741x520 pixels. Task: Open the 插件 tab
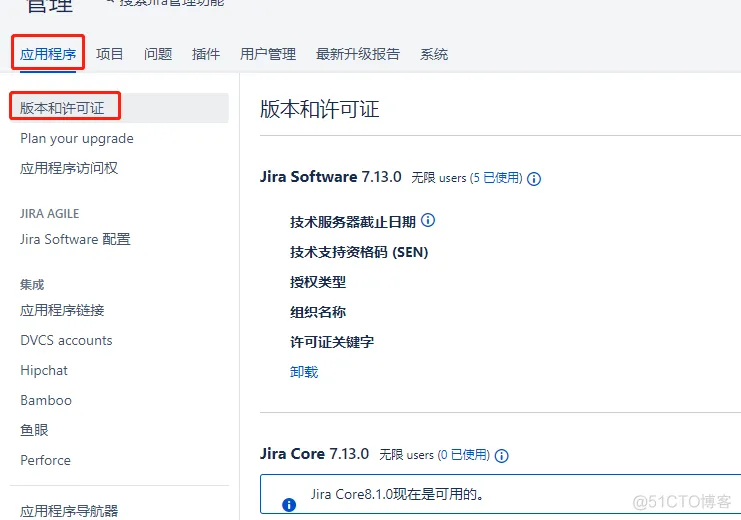coord(206,54)
